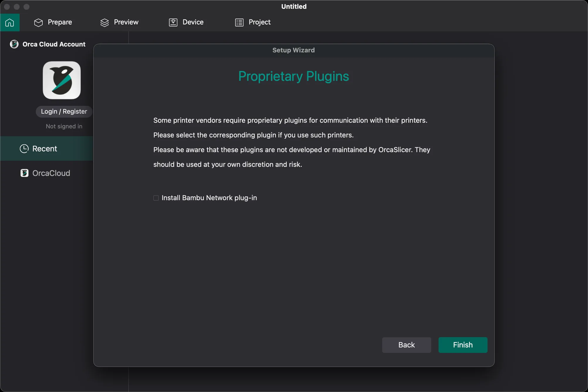Screen dimensions: 588x392
Task: Select Recent in the sidebar
Action: 47,149
